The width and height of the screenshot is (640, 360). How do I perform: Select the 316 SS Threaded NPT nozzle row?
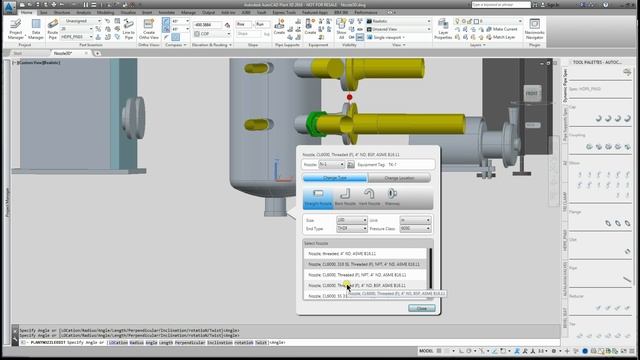pyautogui.click(x=365, y=264)
